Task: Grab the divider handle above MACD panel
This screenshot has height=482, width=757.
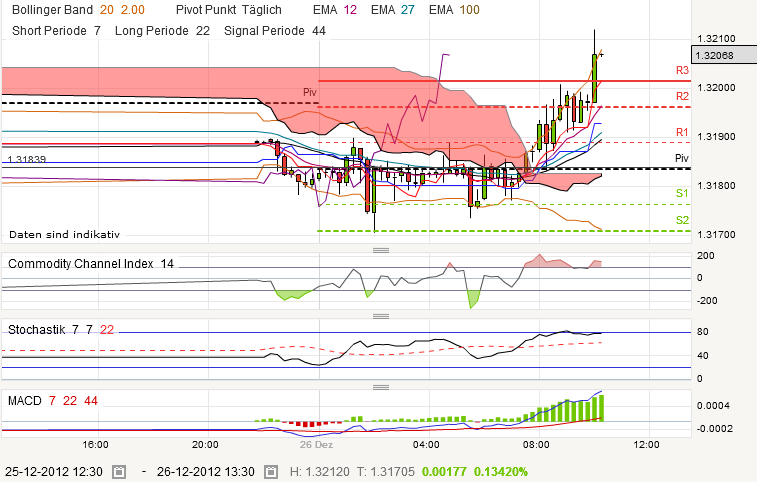Action: pos(381,387)
